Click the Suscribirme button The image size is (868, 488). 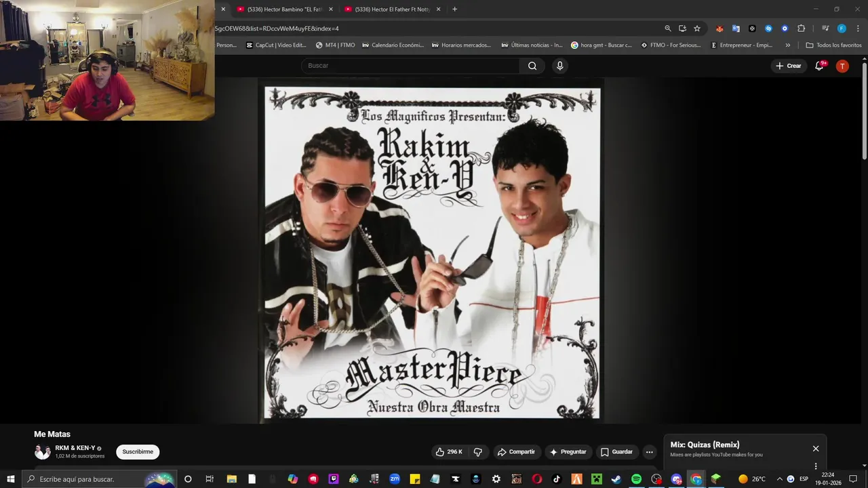(x=138, y=452)
